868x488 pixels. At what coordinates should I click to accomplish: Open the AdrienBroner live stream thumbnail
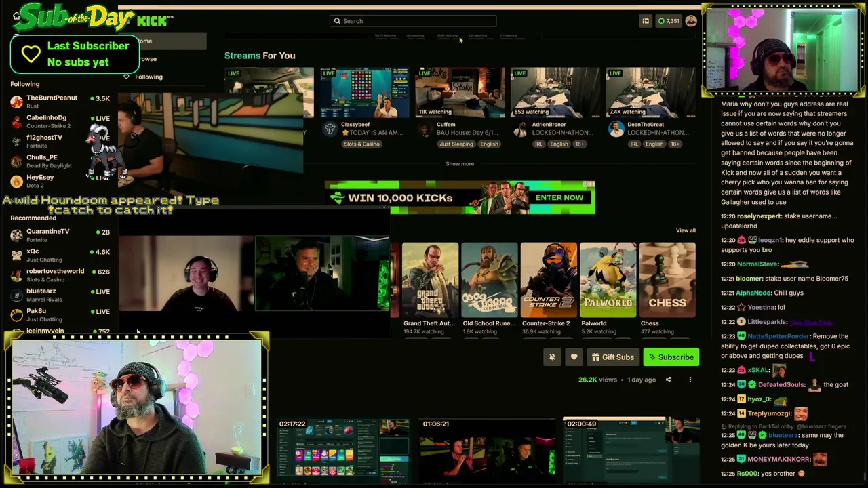click(x=555, y=93)
